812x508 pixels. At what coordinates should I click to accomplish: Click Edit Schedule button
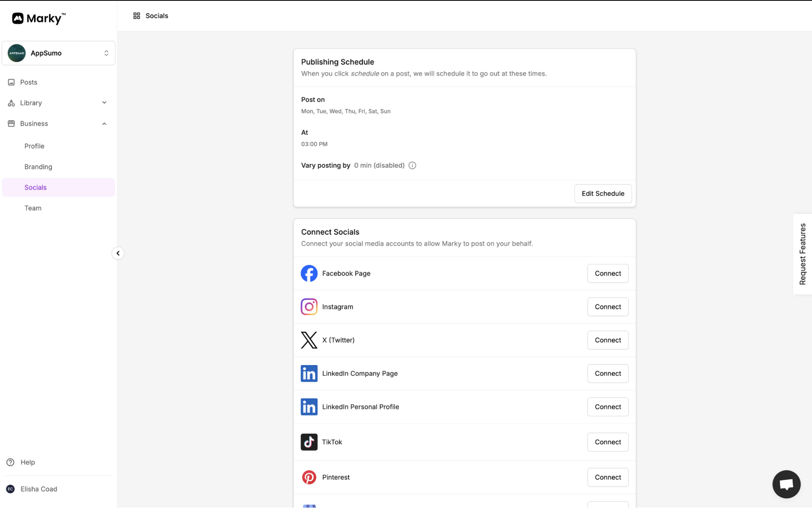(x=603, y=193)
